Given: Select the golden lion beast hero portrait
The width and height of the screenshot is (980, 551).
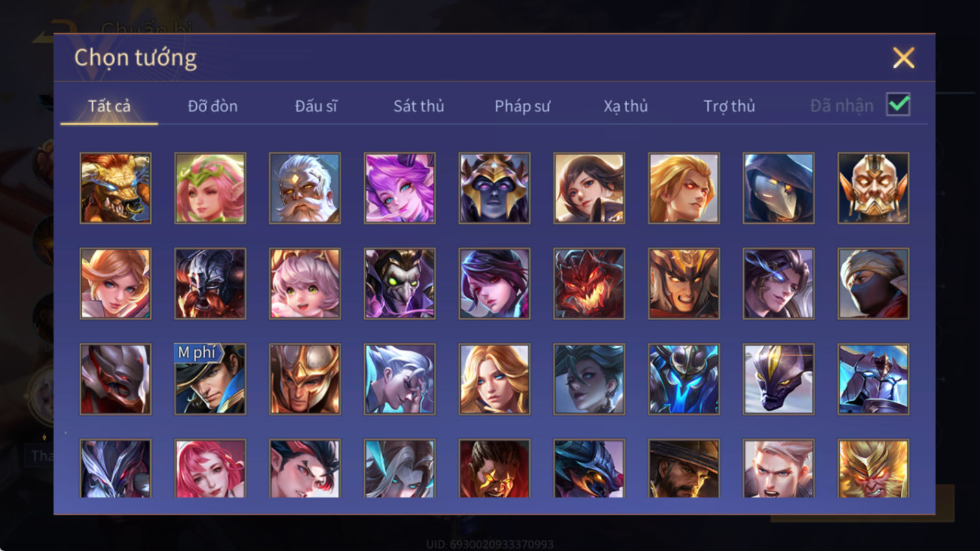Looking at the screenshot, I should coord(115,188).
